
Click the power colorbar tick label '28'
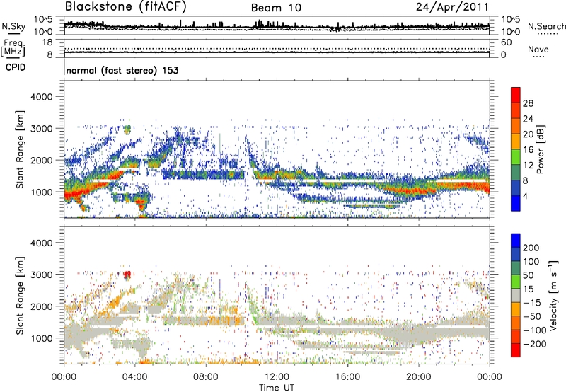click(528, 103)
